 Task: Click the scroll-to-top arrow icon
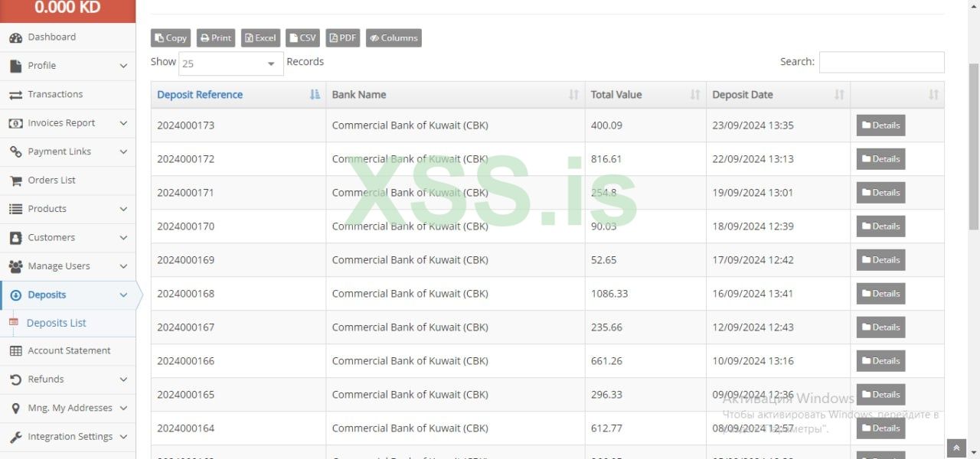click(956, 448)
